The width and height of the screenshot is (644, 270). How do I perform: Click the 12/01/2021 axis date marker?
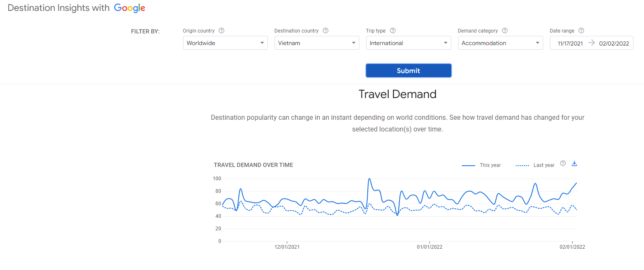tap(287, 247)
